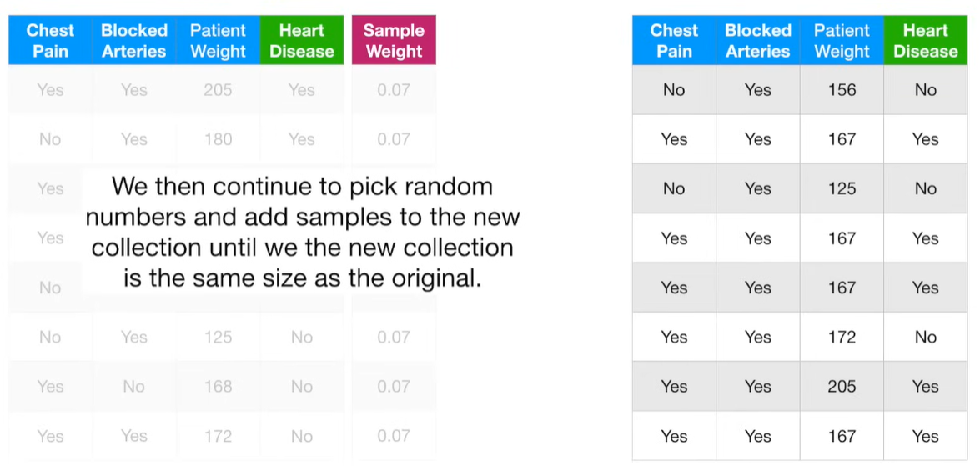Click the 156 weight cell in right table

(x=842, y=90)
